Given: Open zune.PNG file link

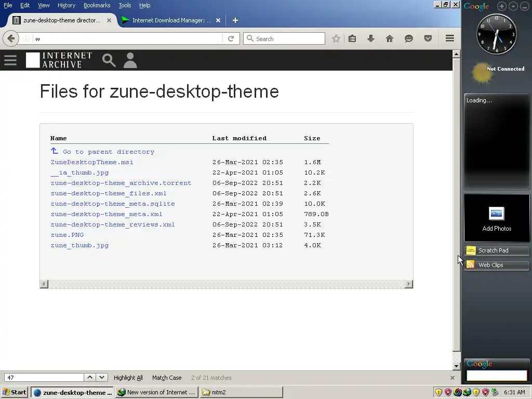Looking at the screenshot, I should tap(67, 235).
